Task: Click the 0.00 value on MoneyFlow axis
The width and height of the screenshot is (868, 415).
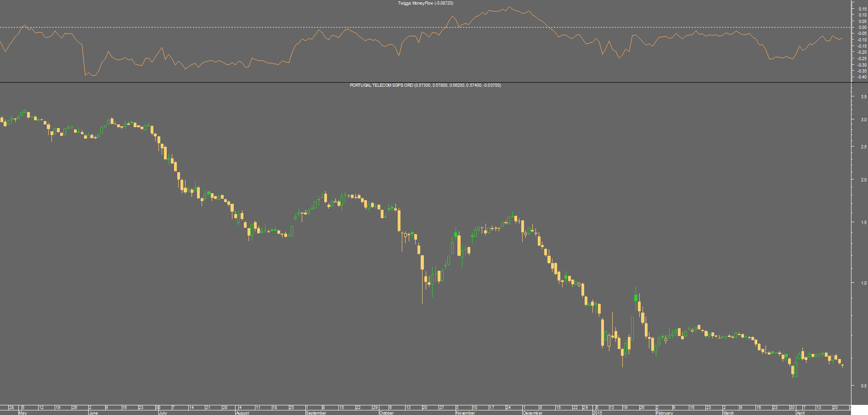Action: (862, 28)
